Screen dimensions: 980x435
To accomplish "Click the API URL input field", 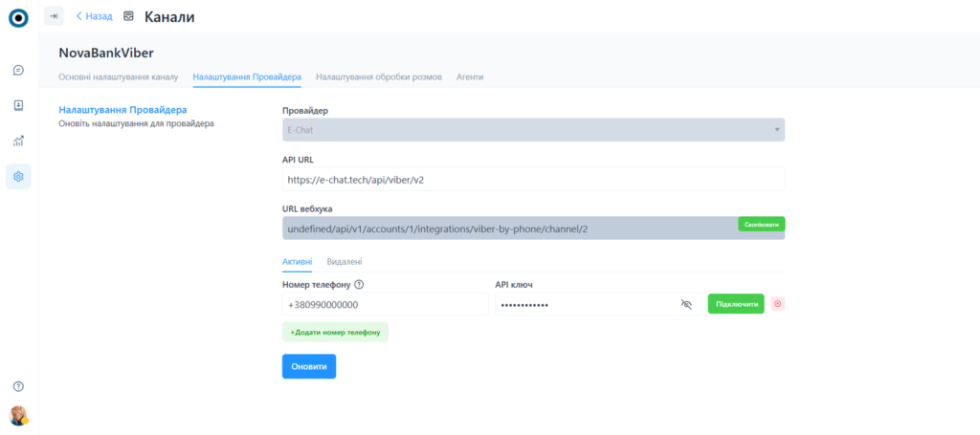I will point(533,179).
